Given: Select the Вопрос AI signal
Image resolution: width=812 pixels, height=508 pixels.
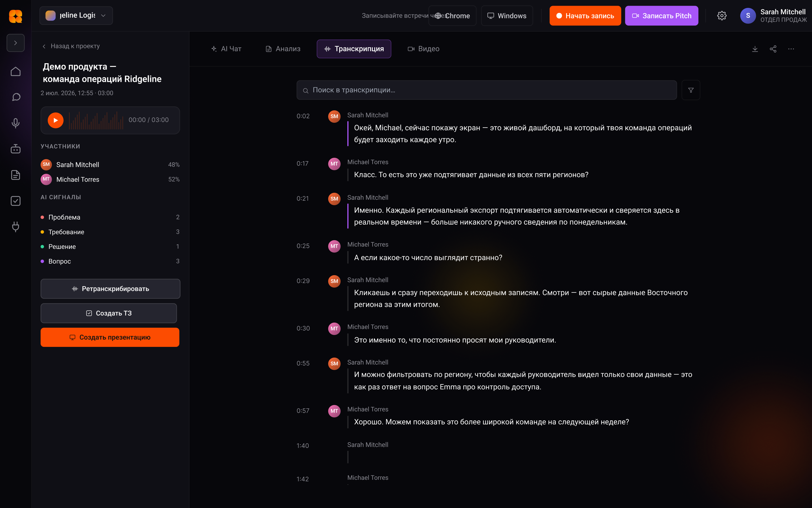Looking at the screenshot, I should click(x=110, y=261).
